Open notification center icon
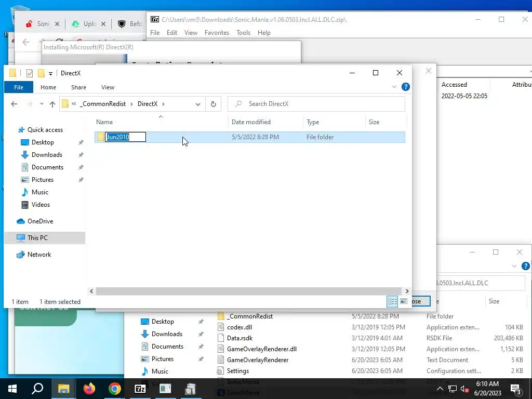Screen dimensions: 532x399 click(516, 389)
